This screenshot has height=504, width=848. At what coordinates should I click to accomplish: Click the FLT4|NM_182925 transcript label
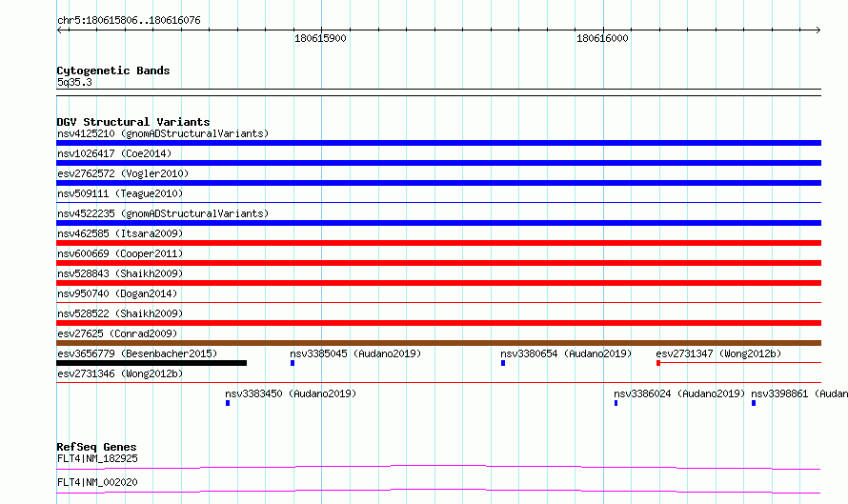click(97, 458)
